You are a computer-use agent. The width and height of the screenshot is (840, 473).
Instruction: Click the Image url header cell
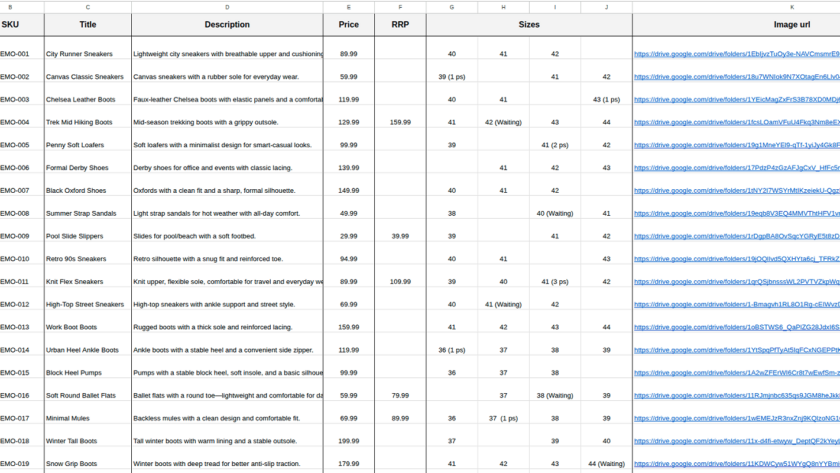point(792,25)
